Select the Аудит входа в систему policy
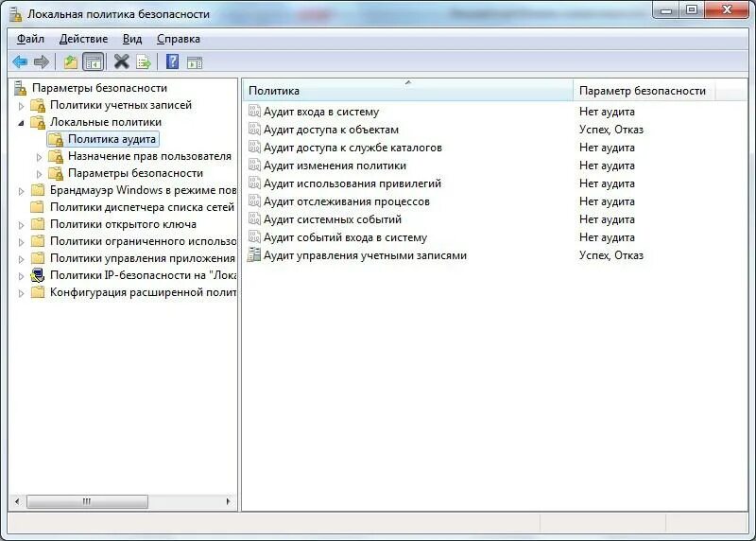Viewport: 756px width, 541px height. pyautogui.click(x=321, y=112)
